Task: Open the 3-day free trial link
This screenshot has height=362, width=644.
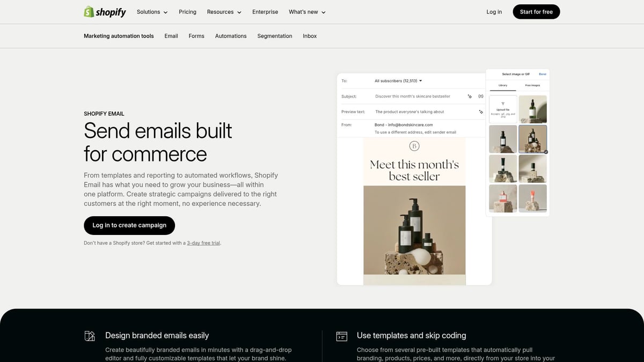Action: (x=203, y=242)
